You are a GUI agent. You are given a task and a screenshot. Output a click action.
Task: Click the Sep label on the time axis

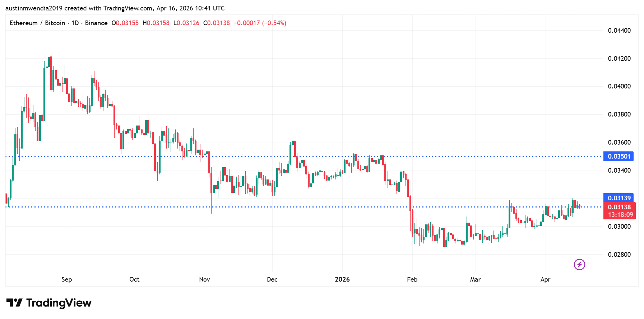67,279
